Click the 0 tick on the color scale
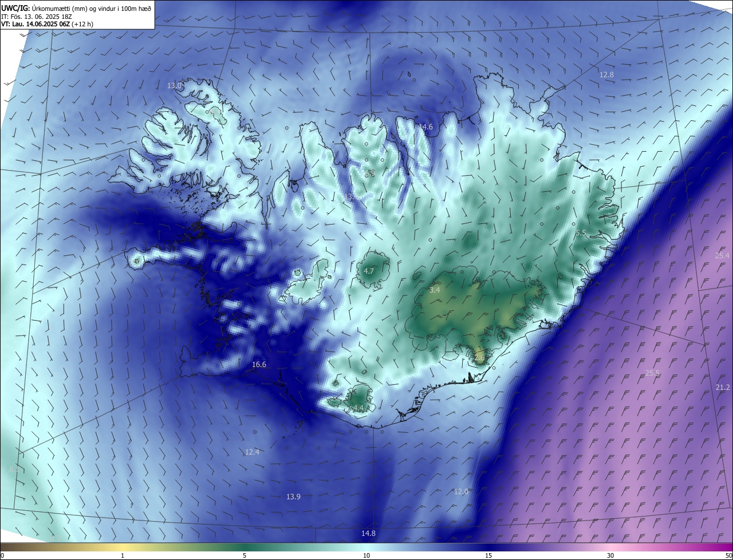733x560 pixels. click(2, 555)
